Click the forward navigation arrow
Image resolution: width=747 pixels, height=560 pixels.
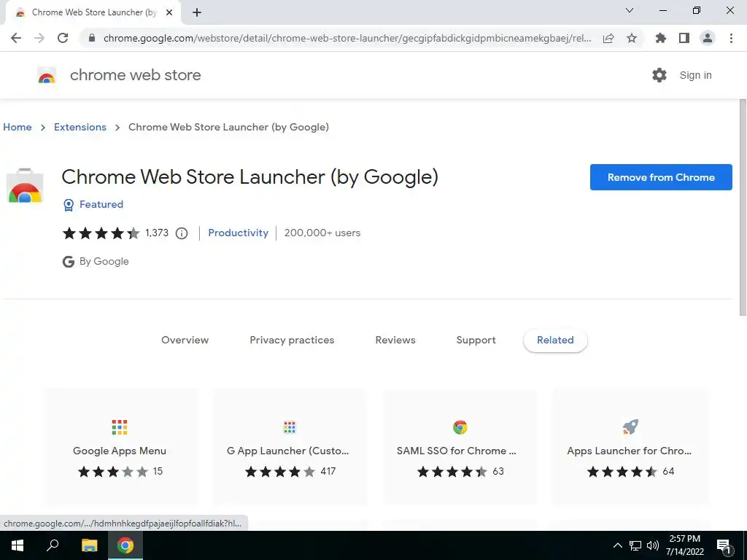pos(39,38)
